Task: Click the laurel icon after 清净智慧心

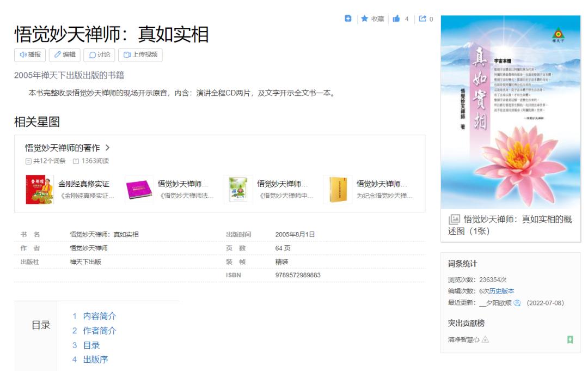Action: coord(485,339)
